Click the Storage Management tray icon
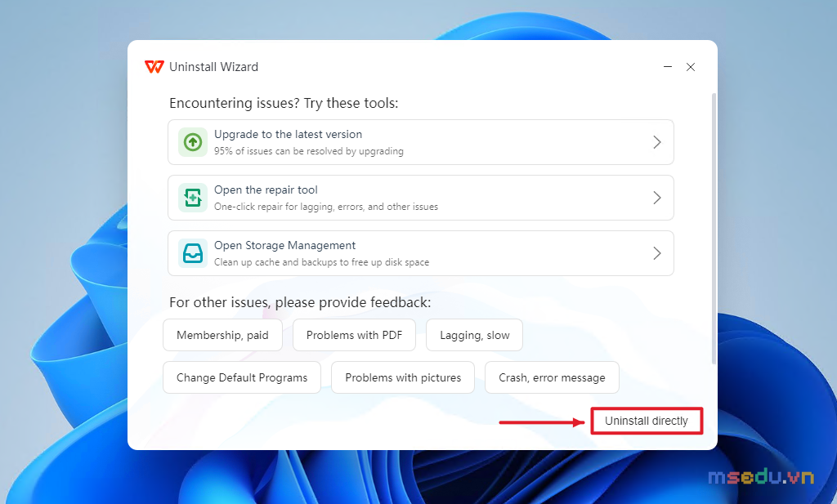Screen dimensions: 837x504 (x=193, y=252)
